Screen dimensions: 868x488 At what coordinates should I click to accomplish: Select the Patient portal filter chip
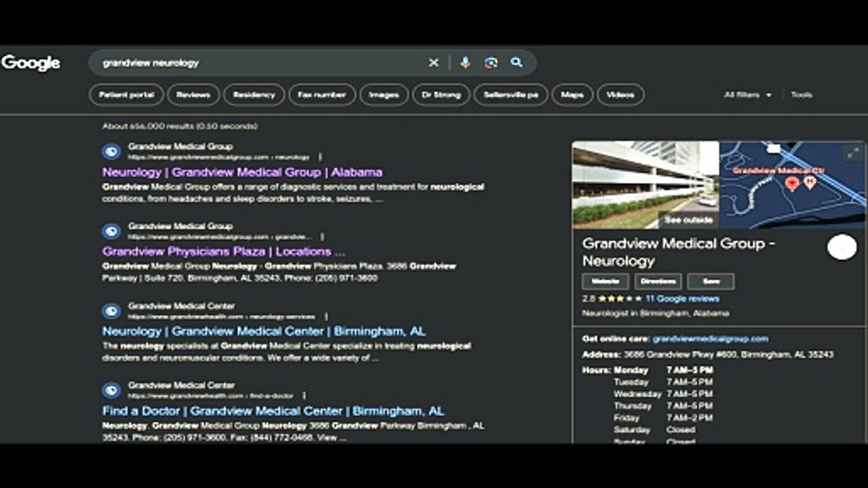pos(126,95)
